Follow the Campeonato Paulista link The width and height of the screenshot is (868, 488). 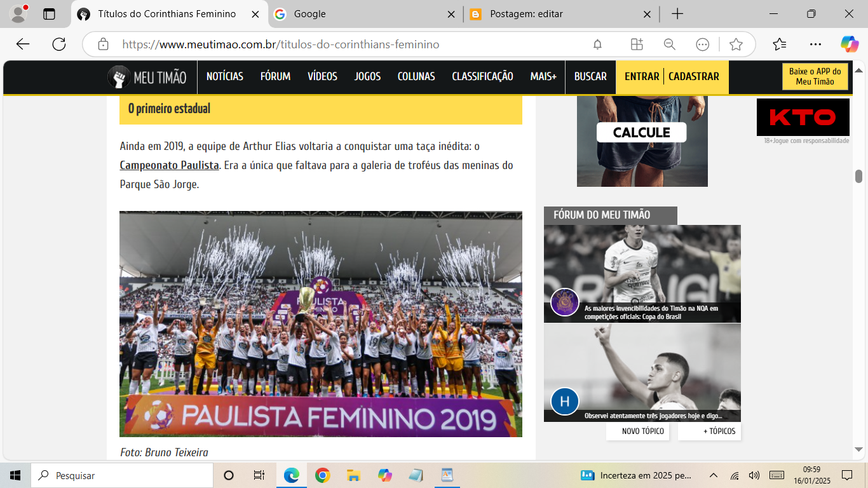(170, 165)
